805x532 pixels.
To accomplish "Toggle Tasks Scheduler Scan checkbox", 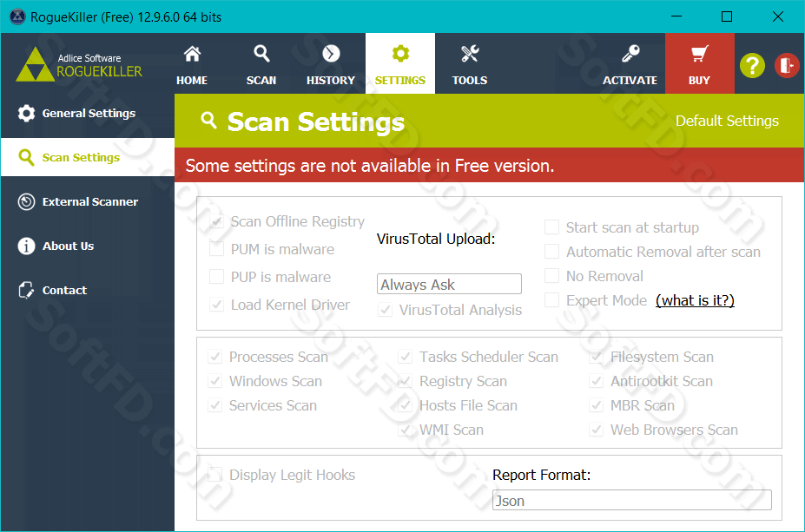I will (x=405, y=357).
